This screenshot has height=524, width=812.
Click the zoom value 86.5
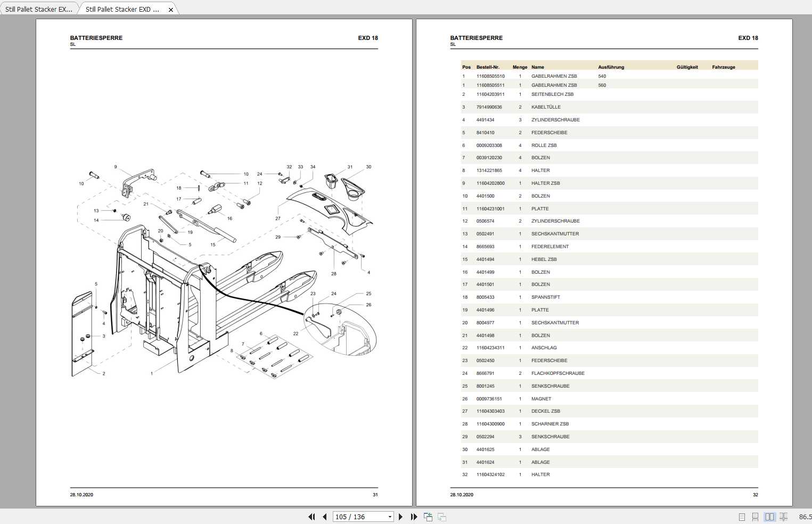[805, 517]
